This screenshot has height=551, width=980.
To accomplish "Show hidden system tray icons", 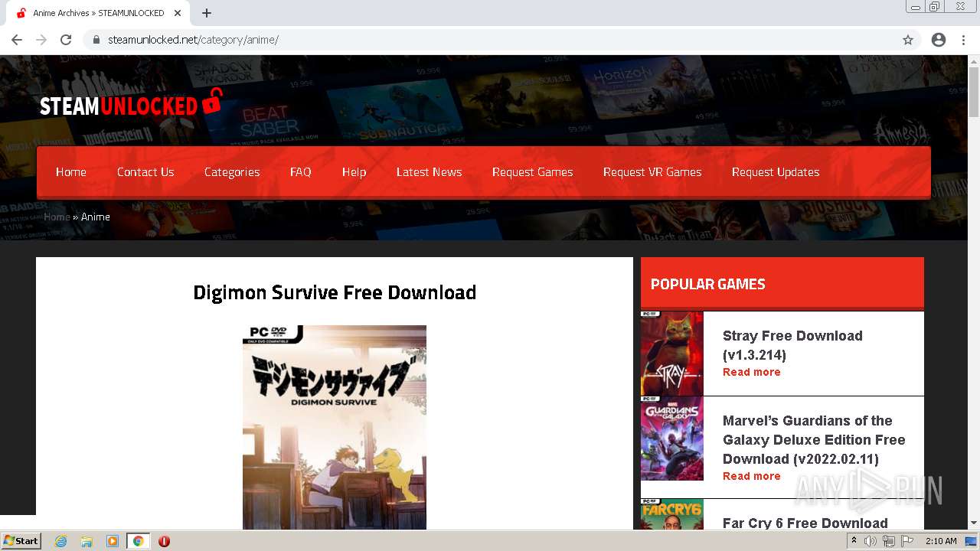I will pyautogui.click(x=854, y=541).
